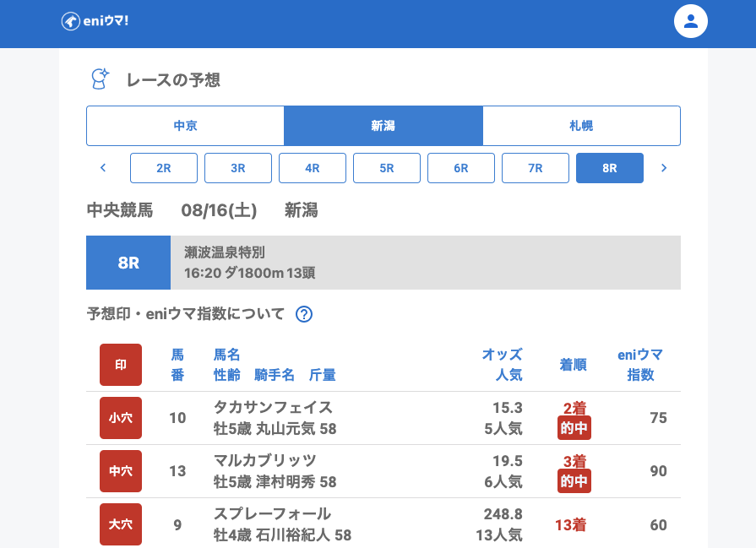Open the user profile account icon
The height and width of the screenshot is (548, 756).
click(690, 21)
